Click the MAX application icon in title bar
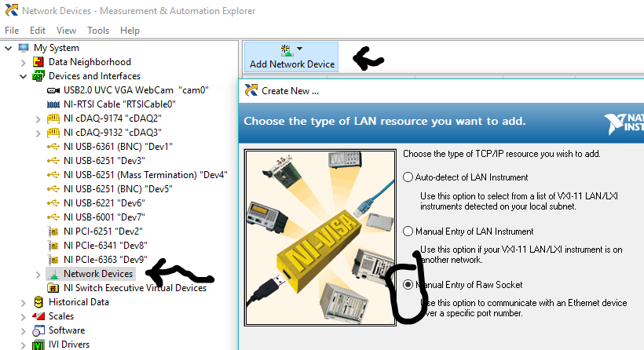Viewport: 644px width, 350px height. [x=12, y=10]
